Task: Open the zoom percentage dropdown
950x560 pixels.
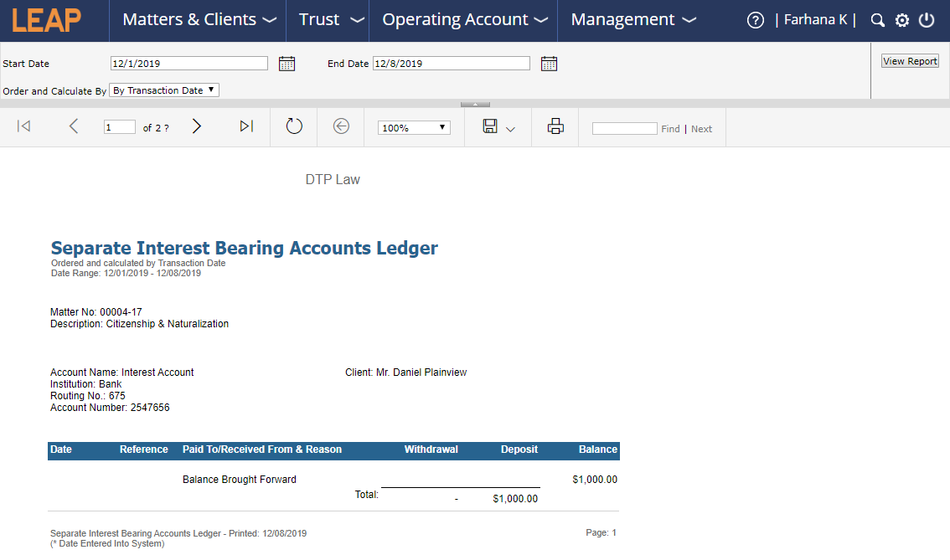Action: point(414,126)
